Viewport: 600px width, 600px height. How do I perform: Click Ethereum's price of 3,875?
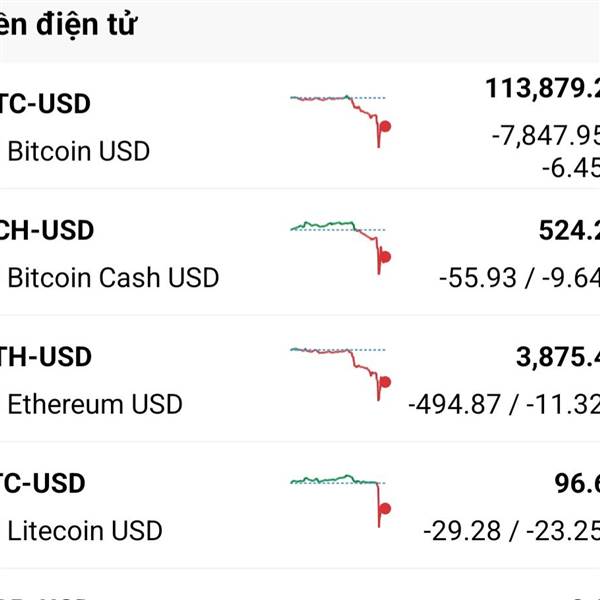coord(557,357)
